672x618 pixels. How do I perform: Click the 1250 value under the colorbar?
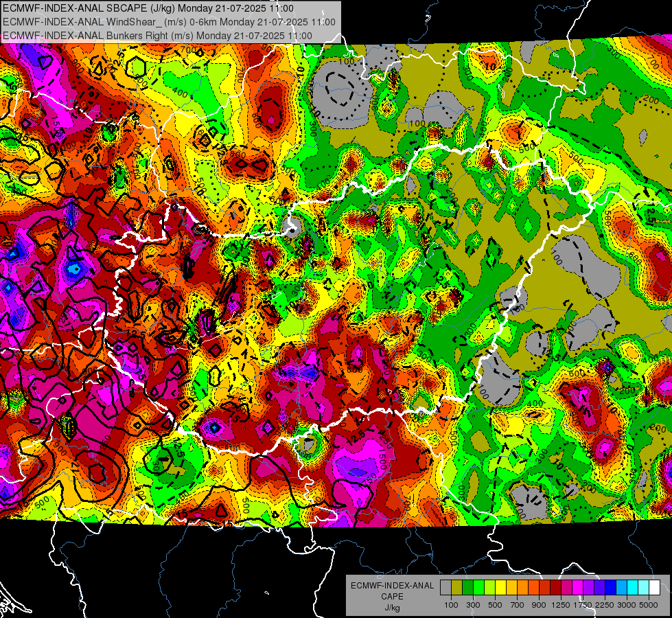(561, 605)
